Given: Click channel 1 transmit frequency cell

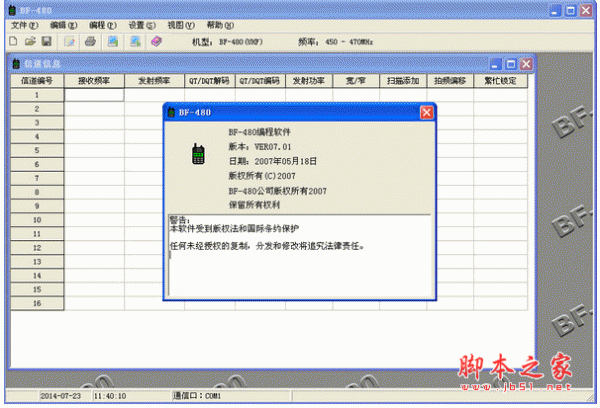Looking at the screenshot, I should (x=154, y=95).
